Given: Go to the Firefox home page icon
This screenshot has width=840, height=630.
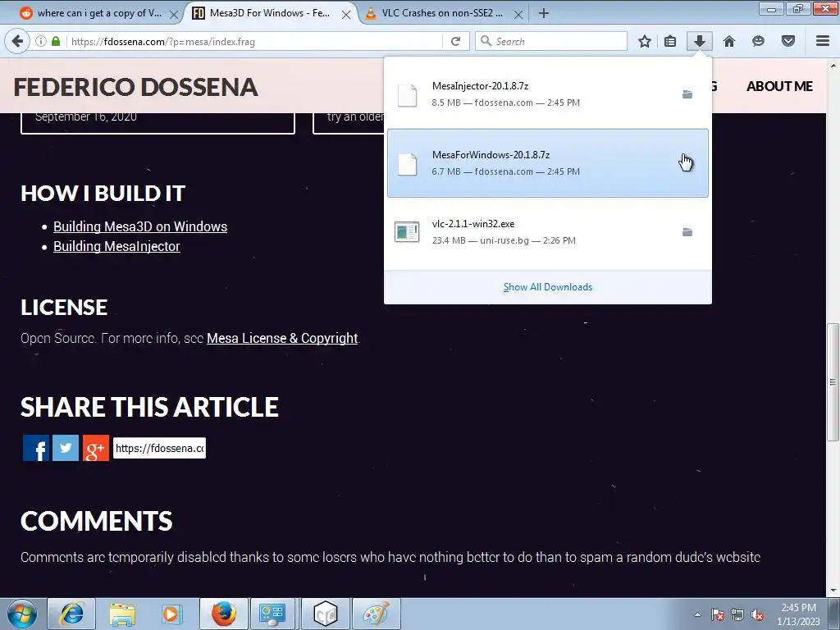Looking at the screenshot, I should point(729,41).
